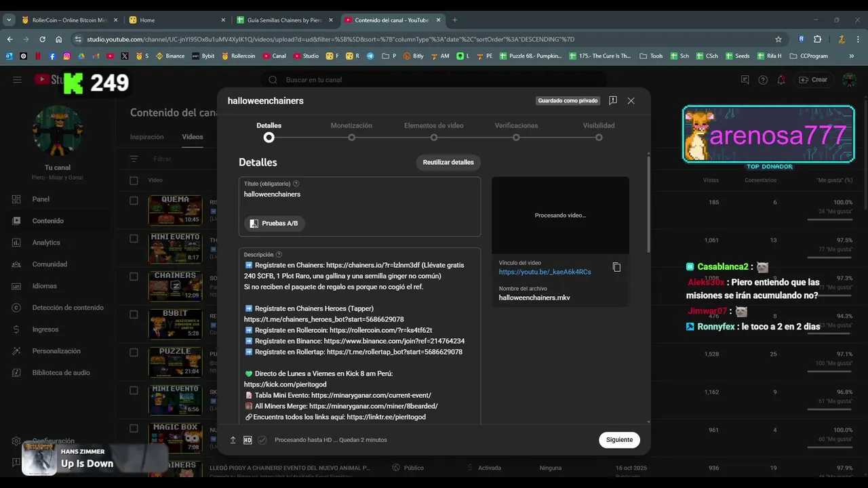Close the halloweenchainers upload dialog

(631, 100)
